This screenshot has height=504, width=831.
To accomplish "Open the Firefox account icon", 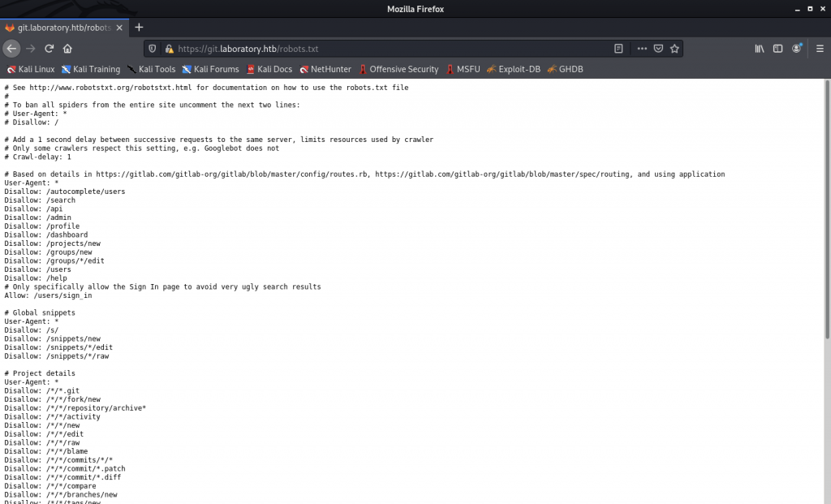I will (797, 49).
